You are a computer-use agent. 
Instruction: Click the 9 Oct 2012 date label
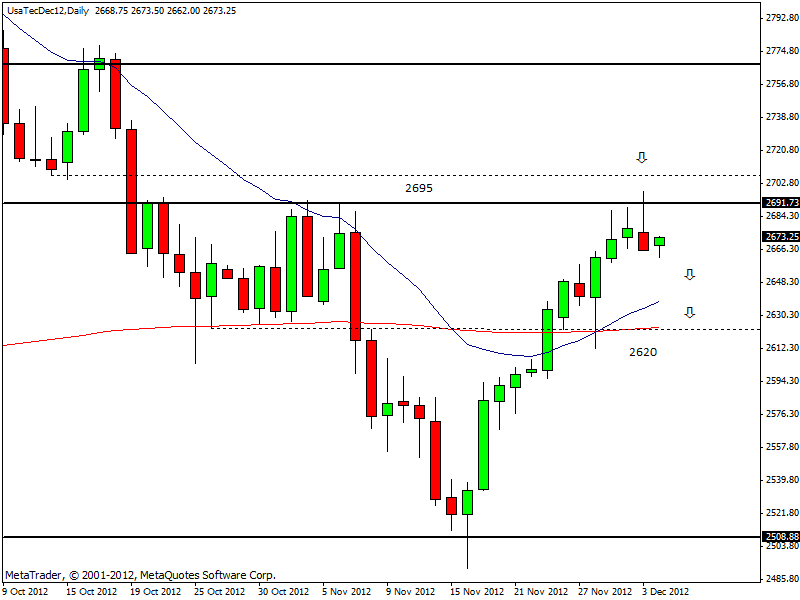[x=25, y=591]
